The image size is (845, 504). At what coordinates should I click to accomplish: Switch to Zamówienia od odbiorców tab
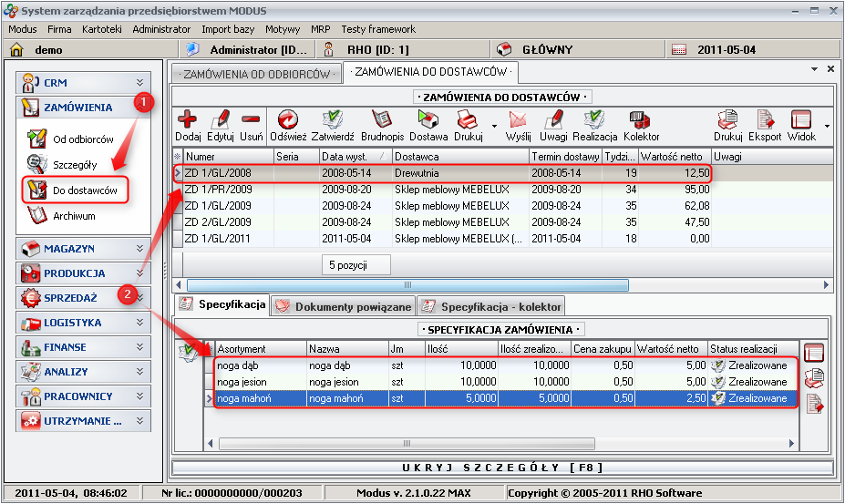tap(256, 72)
